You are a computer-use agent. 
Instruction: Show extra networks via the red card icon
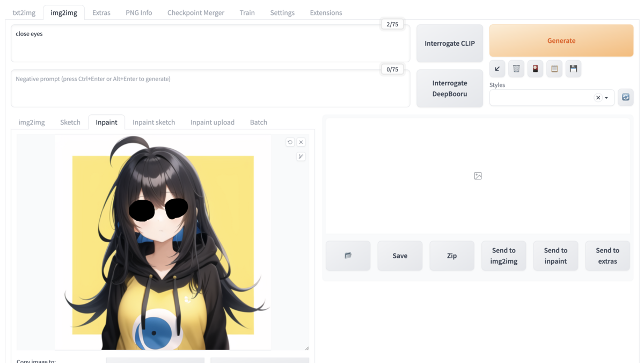coord(535,68)
